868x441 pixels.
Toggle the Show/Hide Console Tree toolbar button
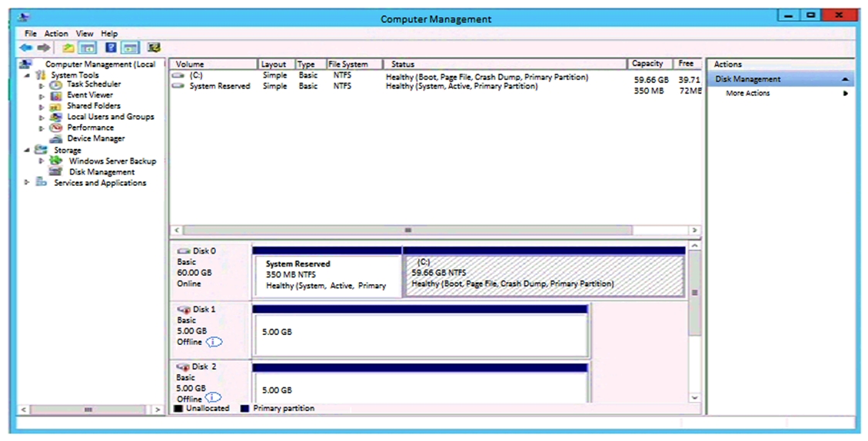(x=86, y=48)
